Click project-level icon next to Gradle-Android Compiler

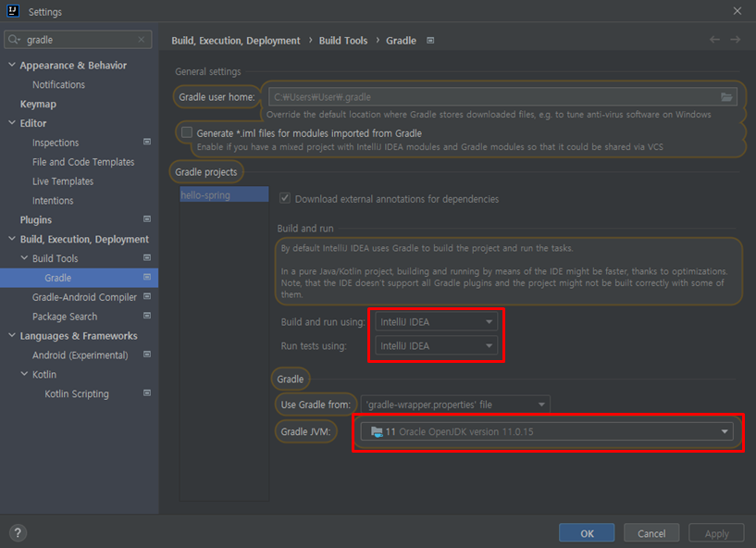coord(147,296)
